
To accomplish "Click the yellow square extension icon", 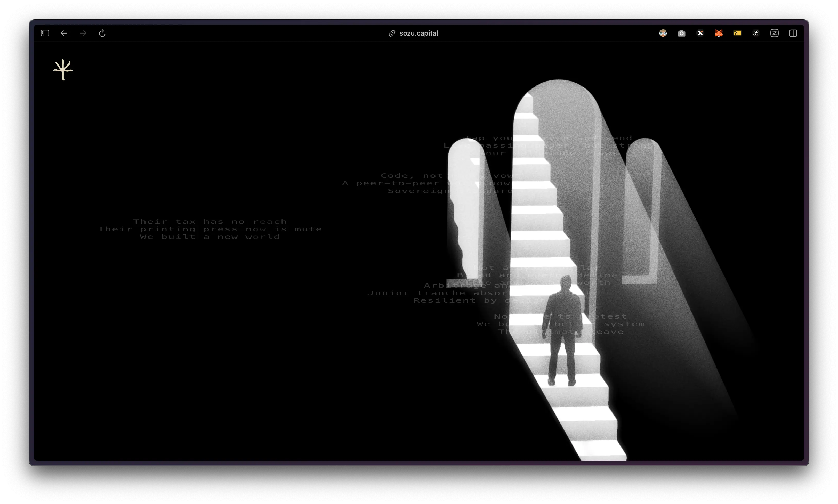I will (x=737, y=33).
